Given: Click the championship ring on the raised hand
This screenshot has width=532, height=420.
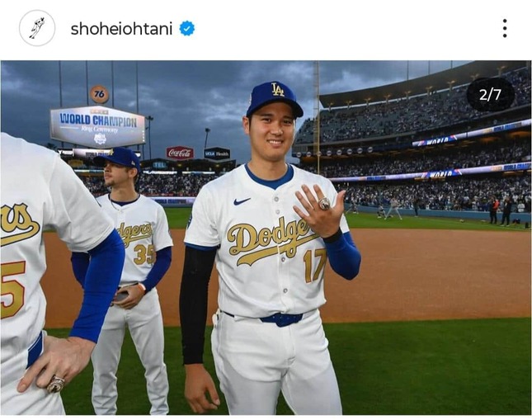Looking at the screenshot, I should [x=324, y=203].
